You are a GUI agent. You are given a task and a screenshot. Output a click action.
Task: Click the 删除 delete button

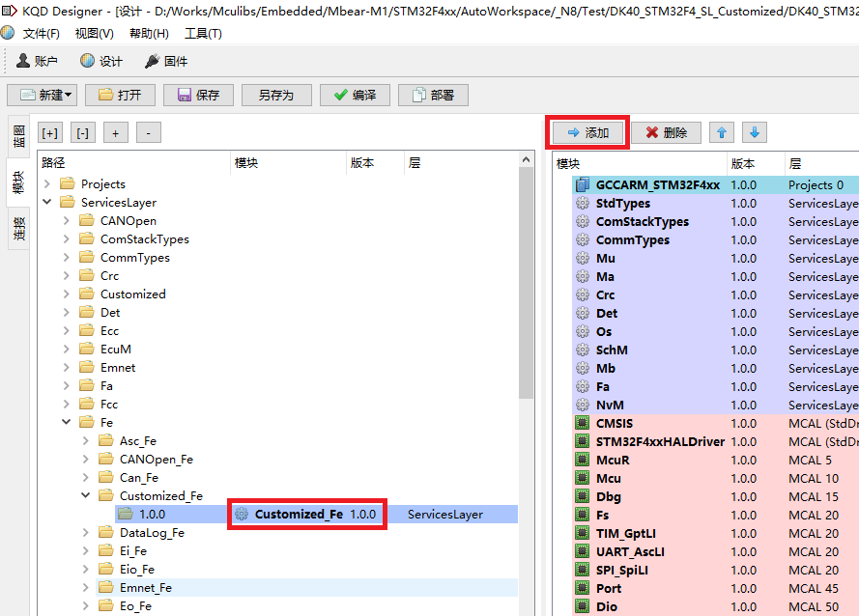tap(667, 133)
